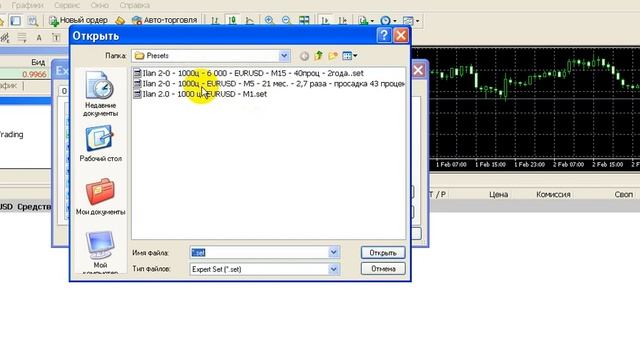The width and height of the screenshot is (640, 360).
Task: Click the Бид column header in Market Watch
Action: (38, 62)
